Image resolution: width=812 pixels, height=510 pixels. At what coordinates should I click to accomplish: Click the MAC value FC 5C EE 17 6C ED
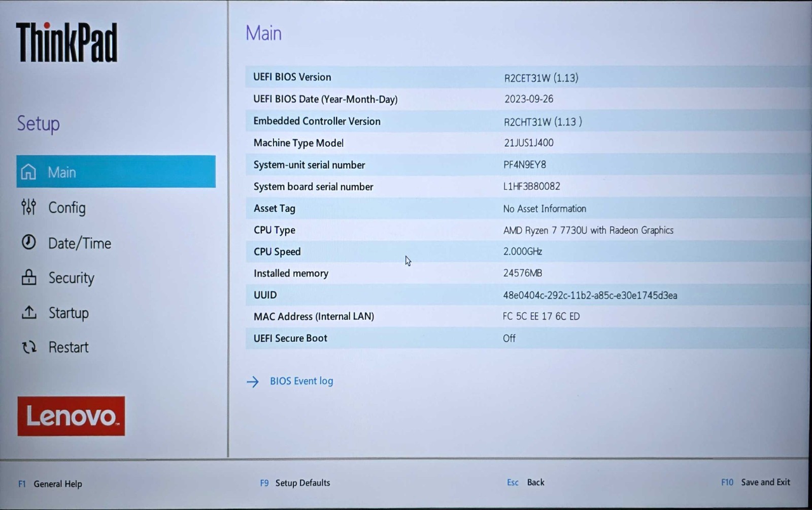click(x=542, y=316)
